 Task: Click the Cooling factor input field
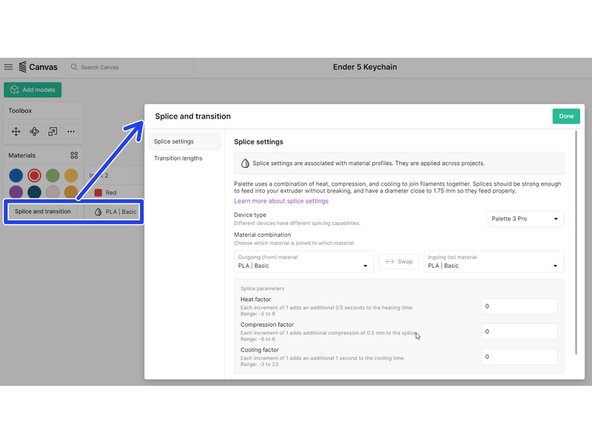[519, 357]
